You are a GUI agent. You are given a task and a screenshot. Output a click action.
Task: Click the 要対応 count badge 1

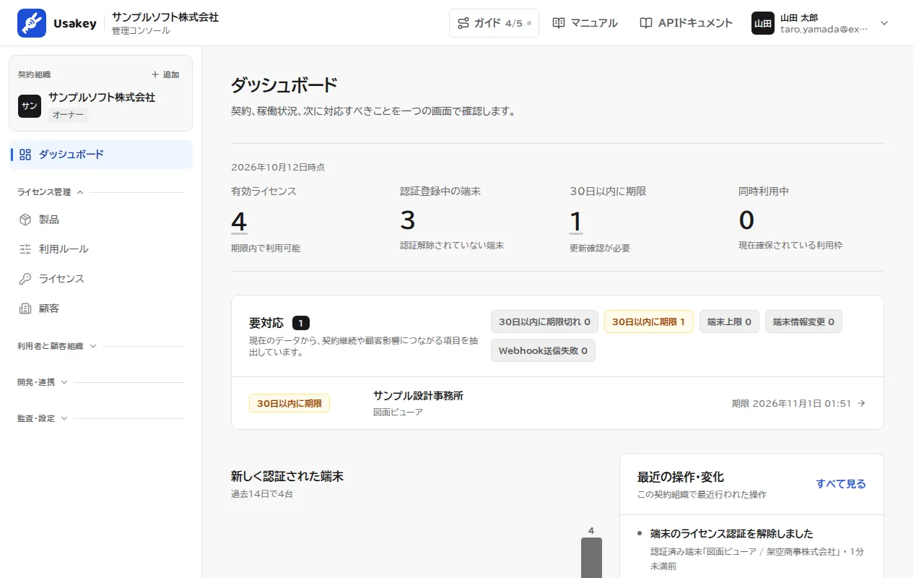coord(301,323)
